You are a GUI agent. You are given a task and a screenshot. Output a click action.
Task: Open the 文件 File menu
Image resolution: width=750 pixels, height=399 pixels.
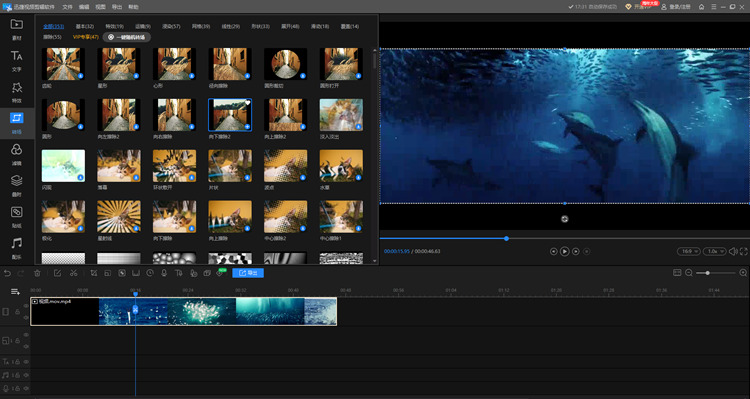[67, 7]
